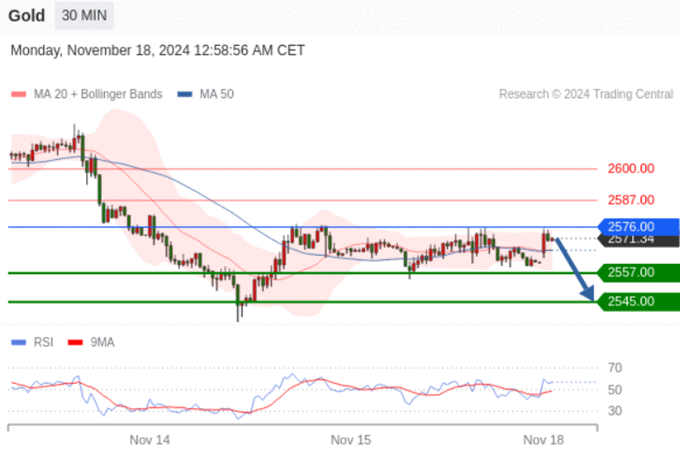Screen dimensions: 680x453
Task: Click the RSI 50 axis label
Action: 615,390
